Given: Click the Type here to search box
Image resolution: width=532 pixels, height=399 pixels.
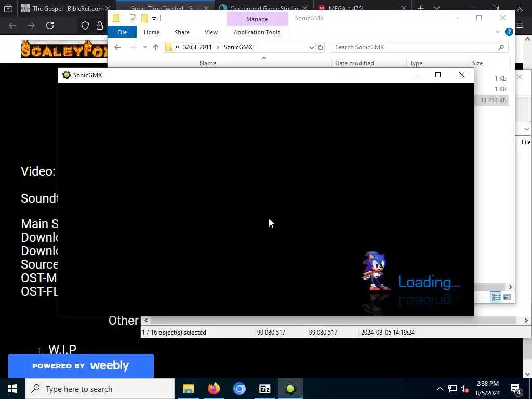Looking at the screenshot, I should 100,389.
